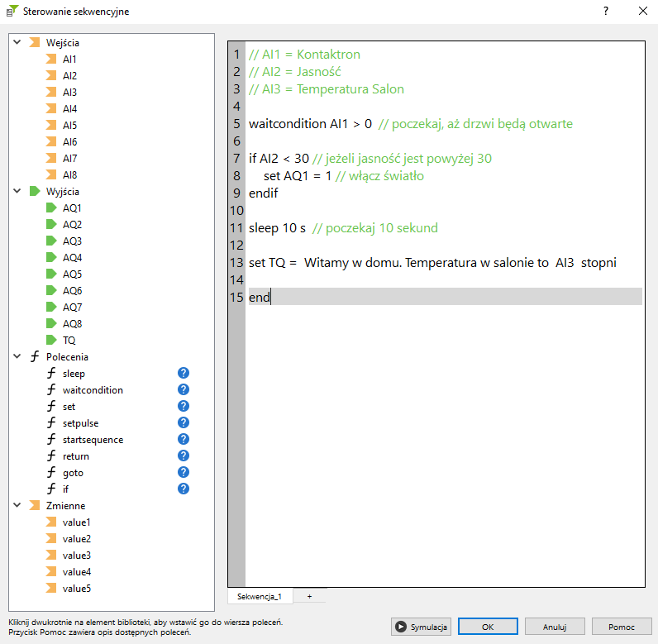The height and width of the screenshot is (644, 658).
Task: Click the help icon next to sleep
Action: (184, 373)
